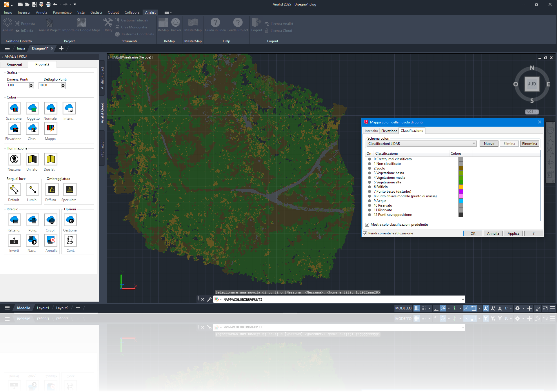This screenshot has height=392, width=557.
Task: Open the Parametrico ribbon tab
Action: click(x=62, y=12)
